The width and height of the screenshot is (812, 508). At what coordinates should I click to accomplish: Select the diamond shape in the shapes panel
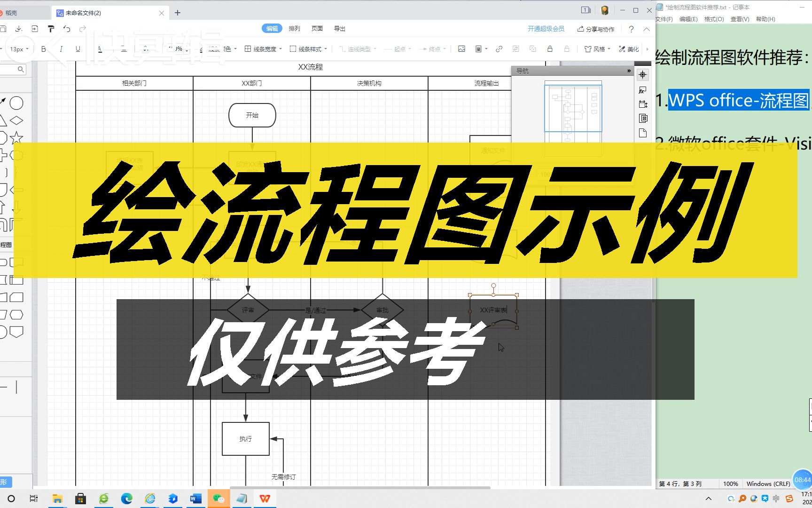[x=16, y=120]
